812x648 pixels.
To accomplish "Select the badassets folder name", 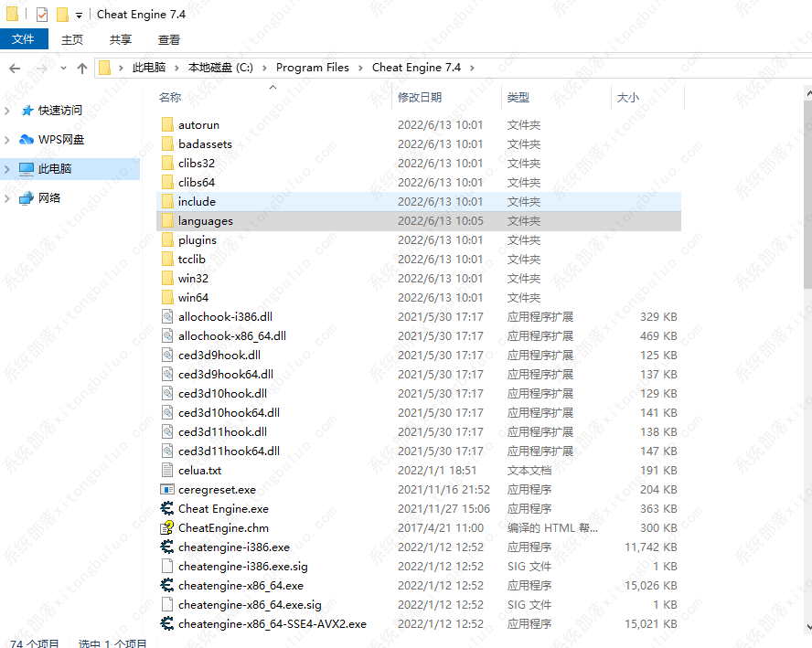I will [x=205, y=143].
